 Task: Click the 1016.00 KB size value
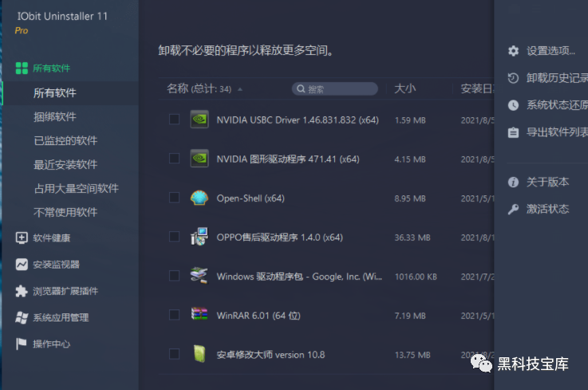point(416,277)
